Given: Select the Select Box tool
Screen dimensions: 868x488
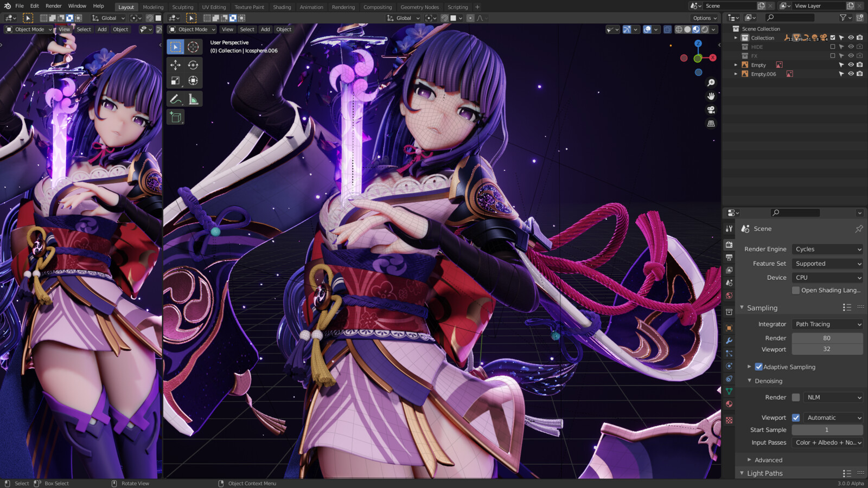Looking at the screenshot, I should click(x=175, y=47).
